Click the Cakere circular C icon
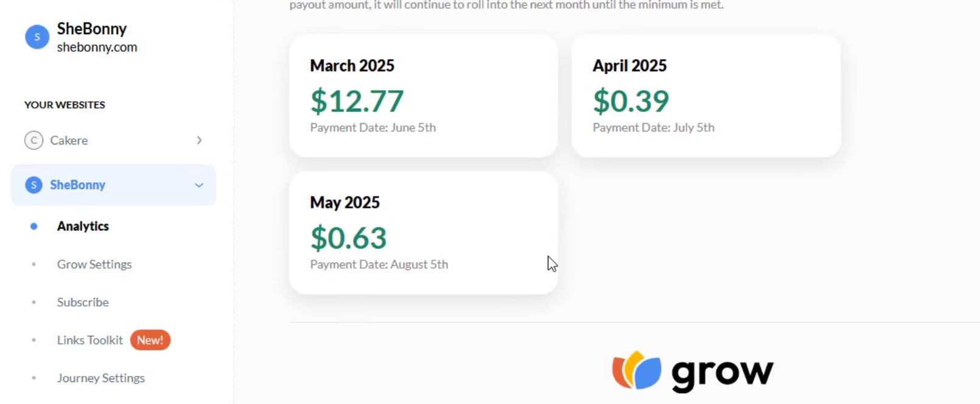Image resolution: width=980 pixels, height=404 pixels. [x=34, y=140]
